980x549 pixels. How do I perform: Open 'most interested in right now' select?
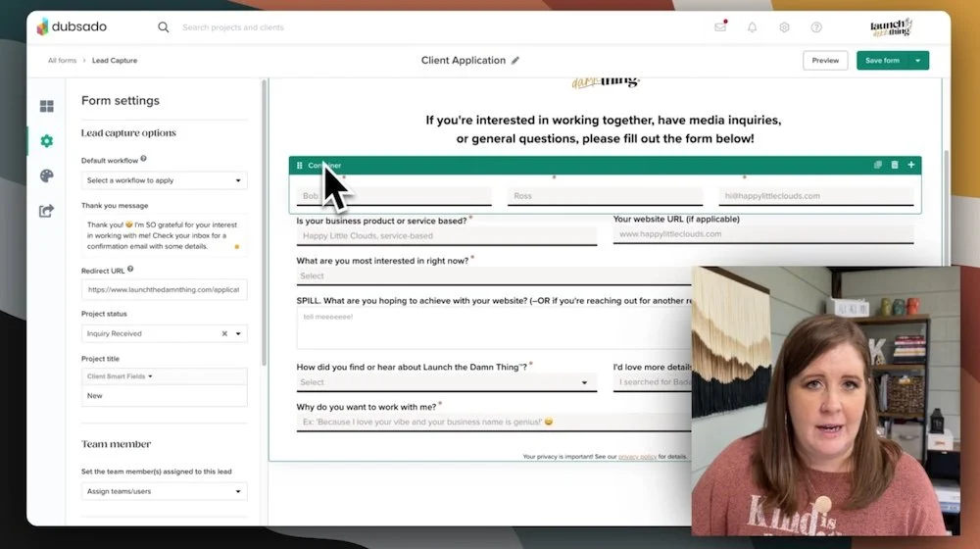tap(494, 275)
